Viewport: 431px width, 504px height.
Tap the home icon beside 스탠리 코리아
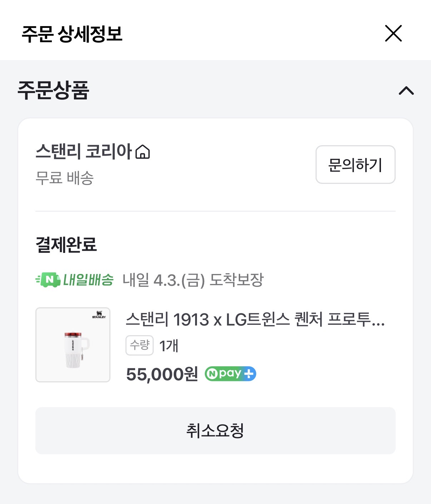pyautogui.click(x=143, y=152)
